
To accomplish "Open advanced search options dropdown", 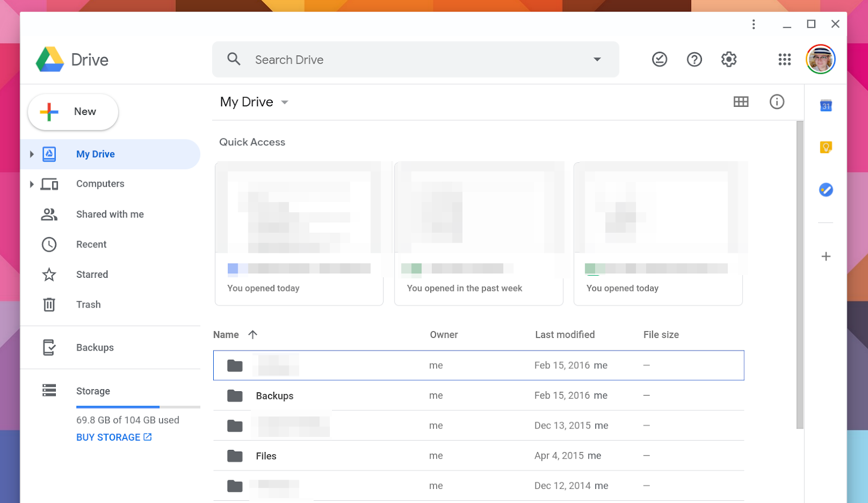I will (x=597, y=59).
